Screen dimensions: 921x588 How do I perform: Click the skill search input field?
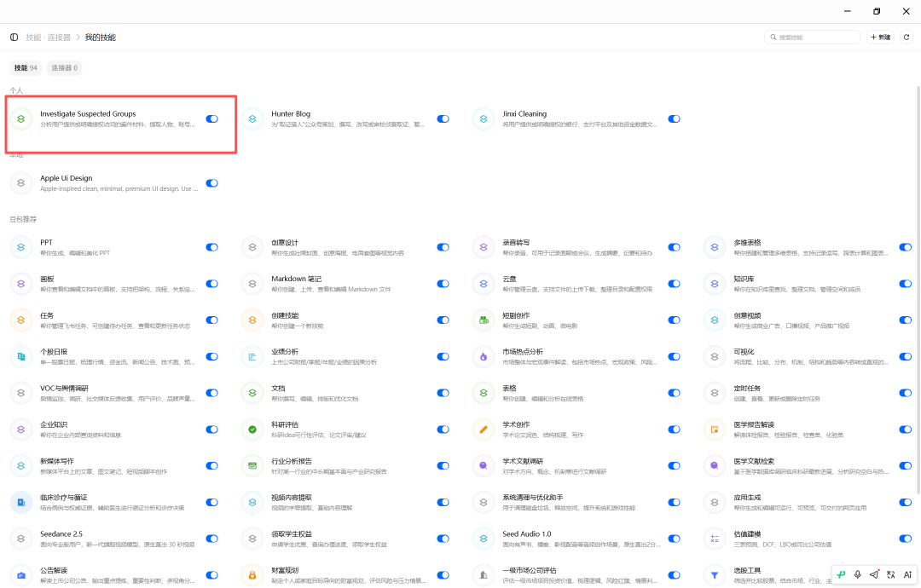coord(813,37)
